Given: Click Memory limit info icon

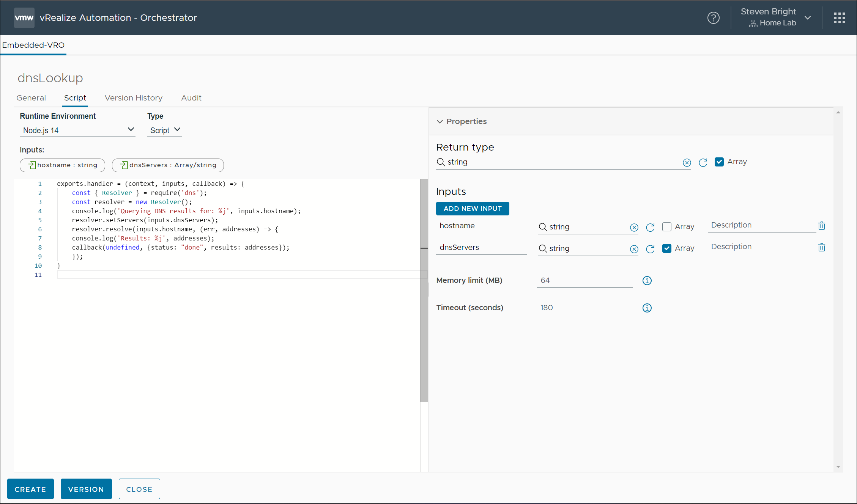Looking at the screenshot, I should [x=647, y=281].
